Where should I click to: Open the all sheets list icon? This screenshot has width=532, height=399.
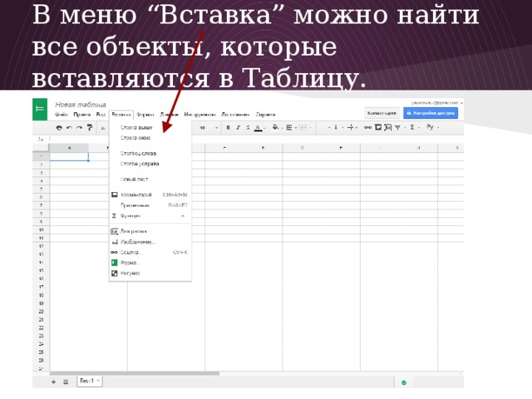[66, 382]
